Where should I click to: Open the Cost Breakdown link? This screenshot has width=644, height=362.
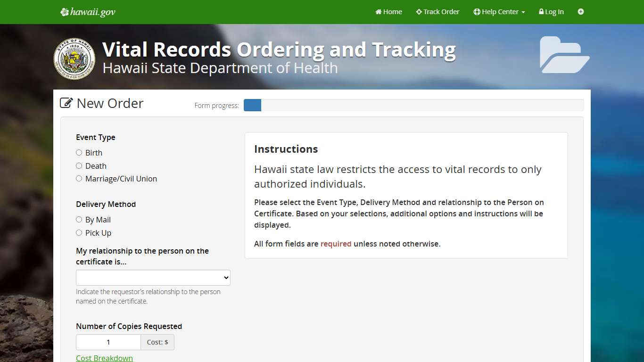(x=104, y=358)
